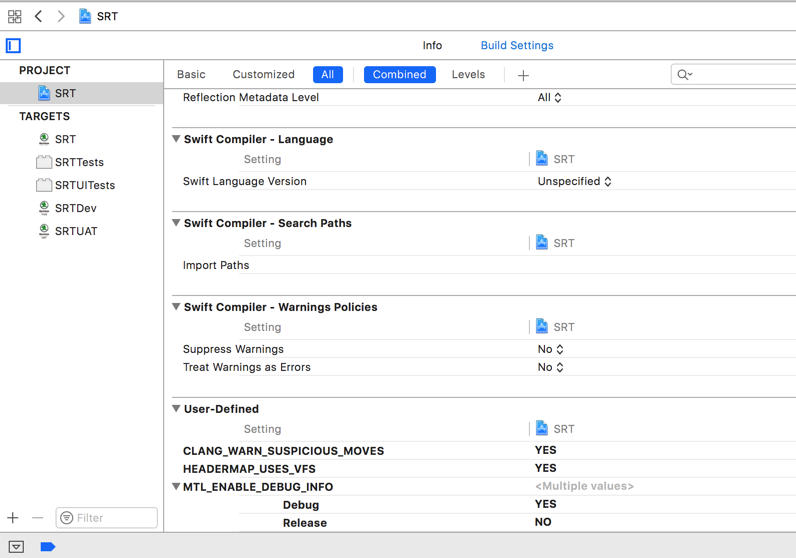The height and width of the screenshot is (558, 796).
Task: Select the SRT app target icon
Action: [x=44, y=139]
